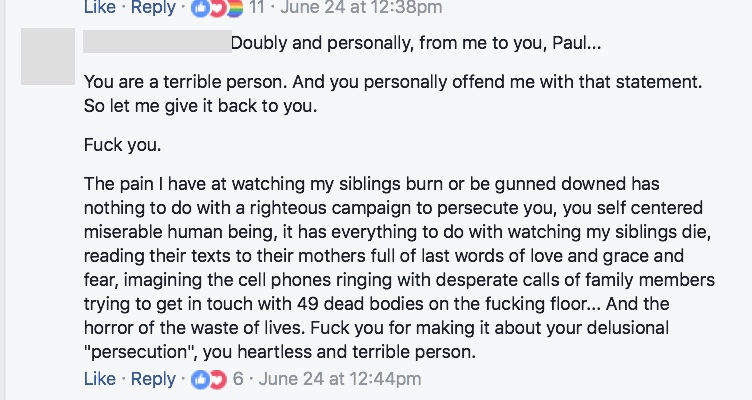Like the comment addressed to Paul
Screen dimensions: 752x400
100,379
